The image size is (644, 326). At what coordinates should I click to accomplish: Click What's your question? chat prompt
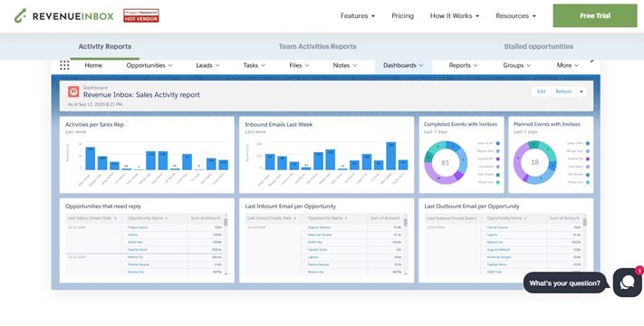pos(564,283)
